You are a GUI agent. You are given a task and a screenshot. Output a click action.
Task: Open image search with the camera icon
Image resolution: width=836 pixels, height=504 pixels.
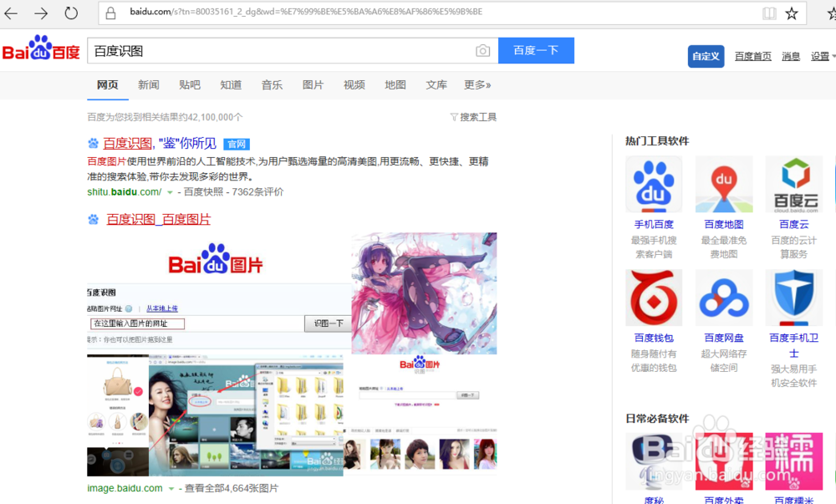point(482,51)
